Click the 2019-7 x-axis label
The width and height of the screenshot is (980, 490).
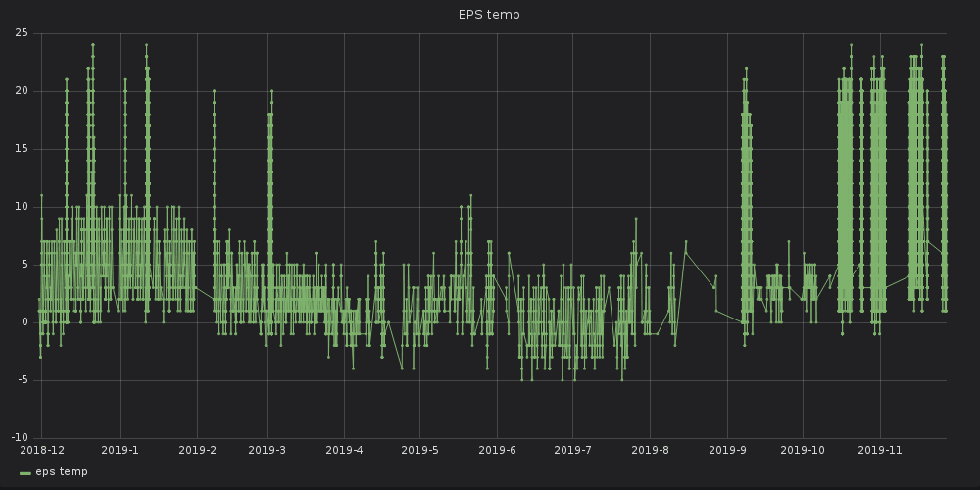click(x=571, y=451)
